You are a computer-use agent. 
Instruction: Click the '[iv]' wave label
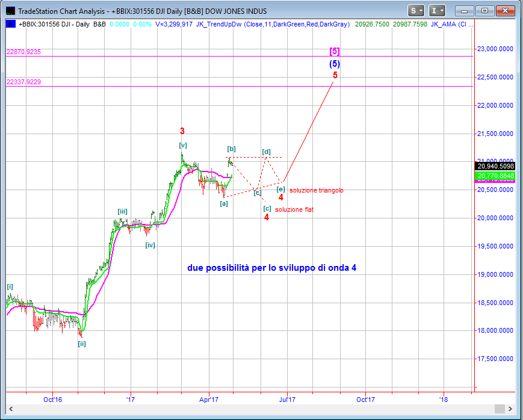pos(150,245)
